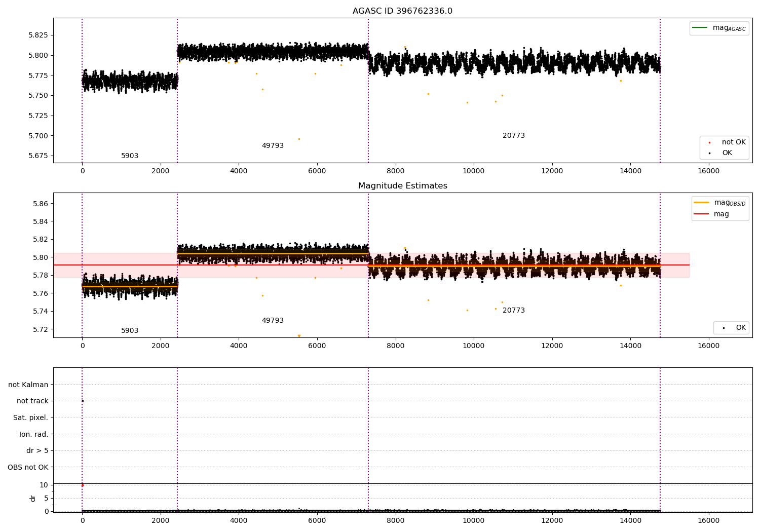
Task: Click y-axis tick 5.82 in middle plot
Action: click(x=41, y=240)
